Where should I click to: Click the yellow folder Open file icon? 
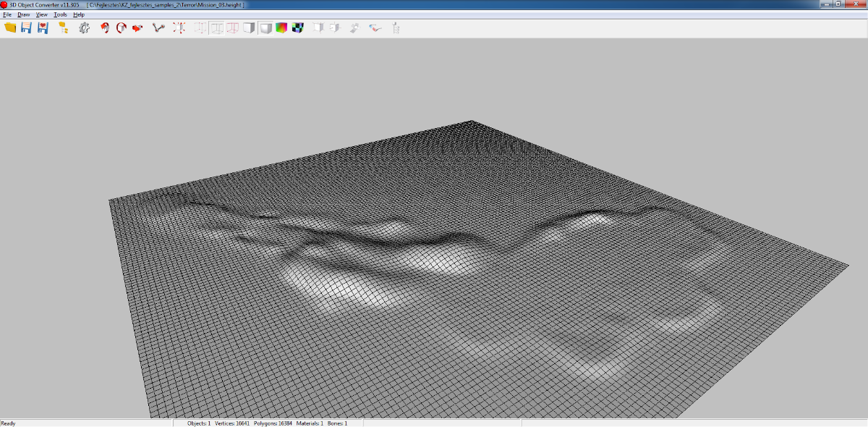(x=10, y=28)
